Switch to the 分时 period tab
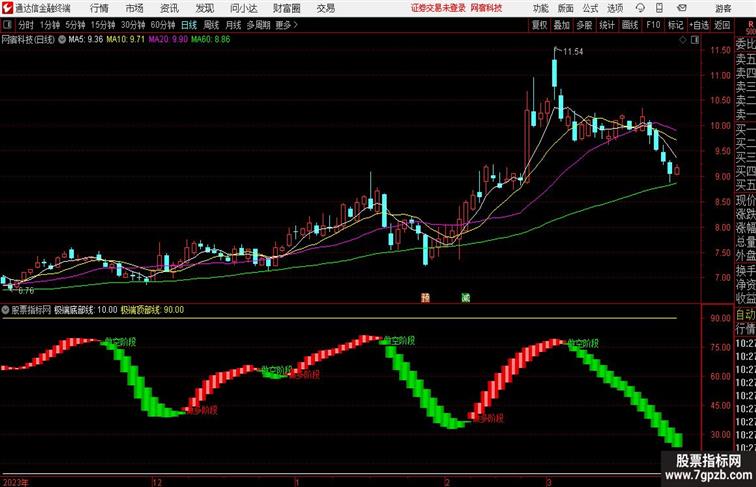756x487 pixels. coord(26,25)
